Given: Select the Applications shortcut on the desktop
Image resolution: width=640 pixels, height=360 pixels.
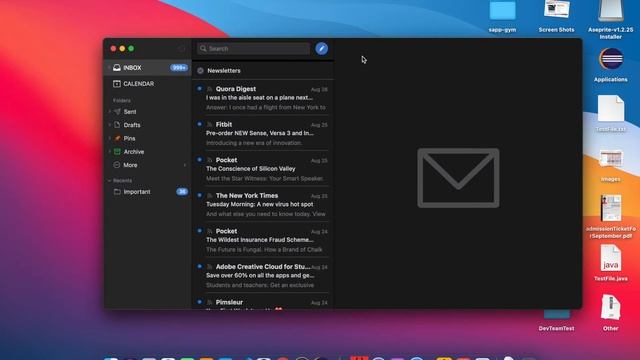Looking at the screenshot, I should click(611, 64).
